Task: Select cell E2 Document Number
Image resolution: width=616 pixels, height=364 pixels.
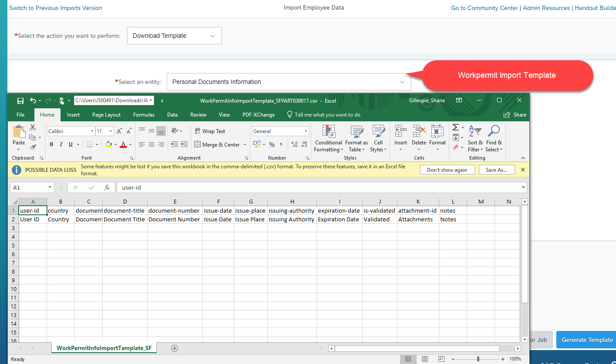Action: tap(175, 219)
